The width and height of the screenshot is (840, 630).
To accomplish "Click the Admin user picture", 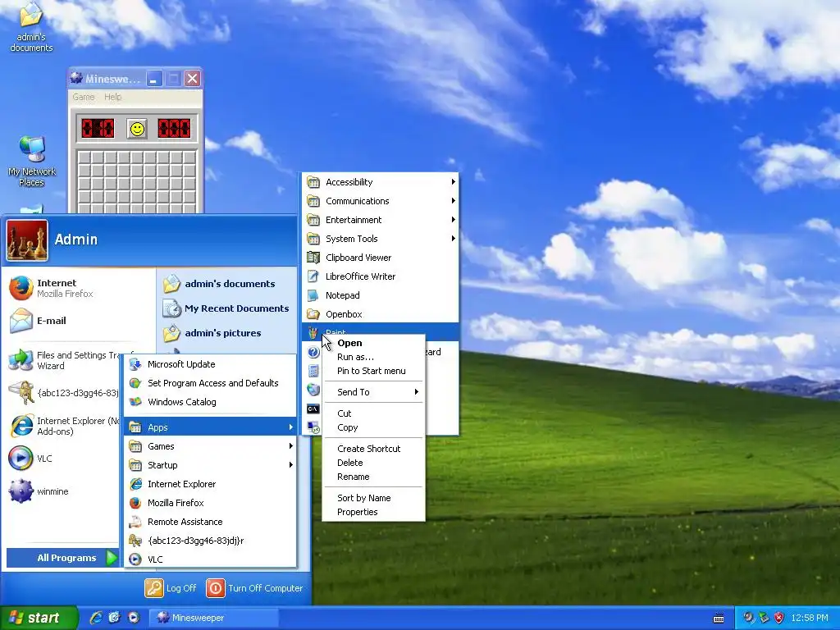I will (27, 240).
